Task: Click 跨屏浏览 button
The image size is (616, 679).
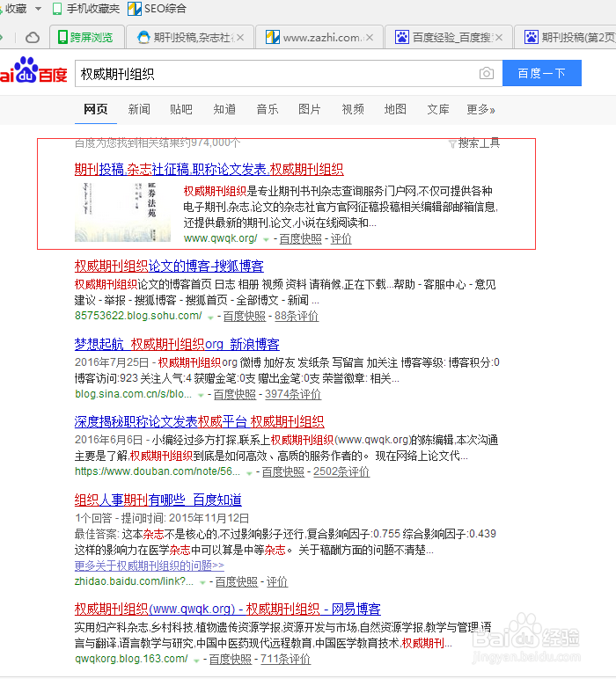Action: [86, 38]
